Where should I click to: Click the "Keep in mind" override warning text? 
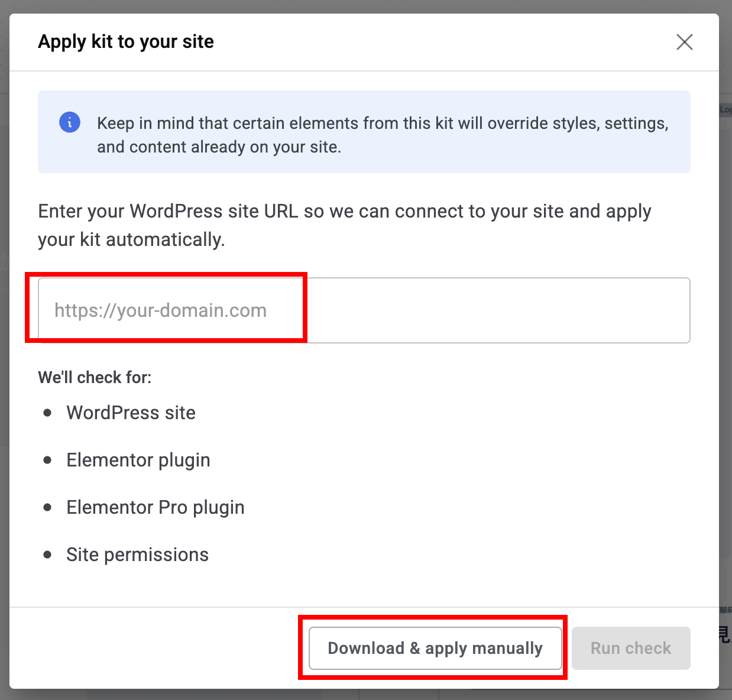point(383,135)
